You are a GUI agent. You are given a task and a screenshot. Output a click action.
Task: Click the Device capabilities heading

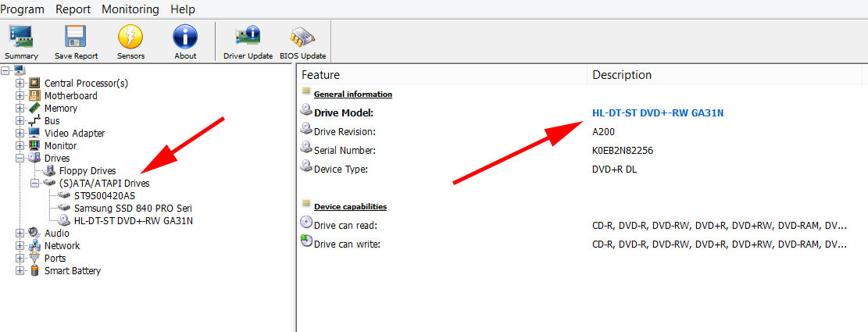pyautogui.click(x=351, y=206)
